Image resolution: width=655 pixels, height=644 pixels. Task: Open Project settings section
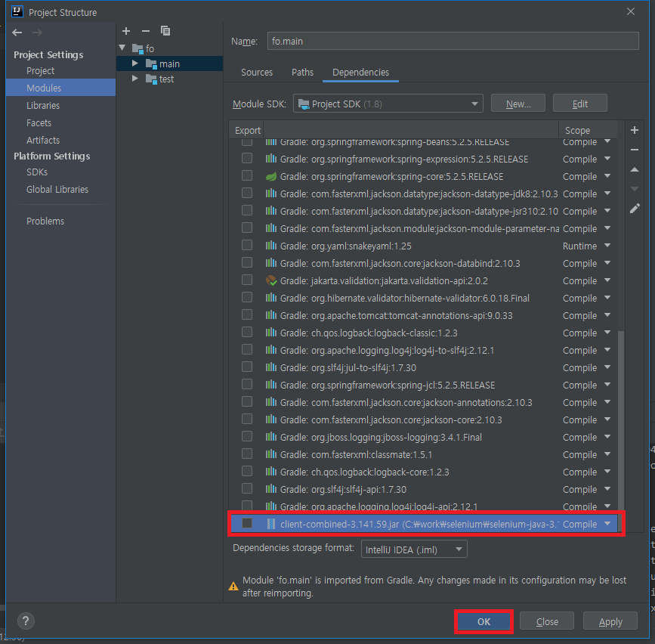(x=41, y=70)
